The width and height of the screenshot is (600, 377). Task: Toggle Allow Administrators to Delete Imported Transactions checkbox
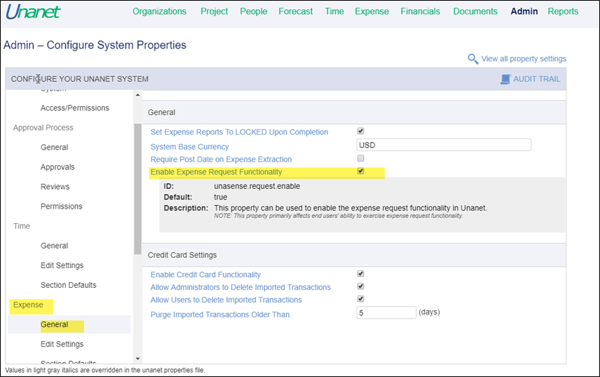(360, 286)
